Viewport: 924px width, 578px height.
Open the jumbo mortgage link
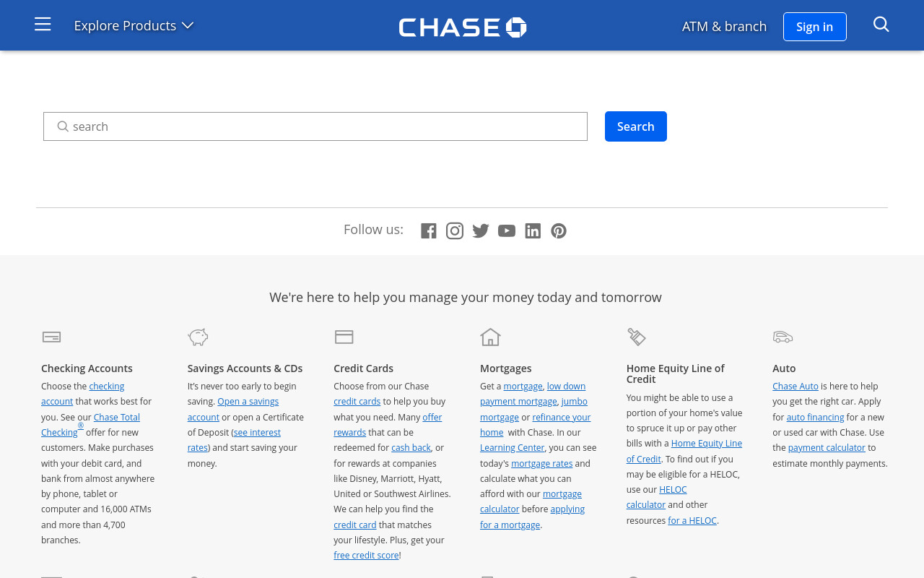(x=533, y=409)
